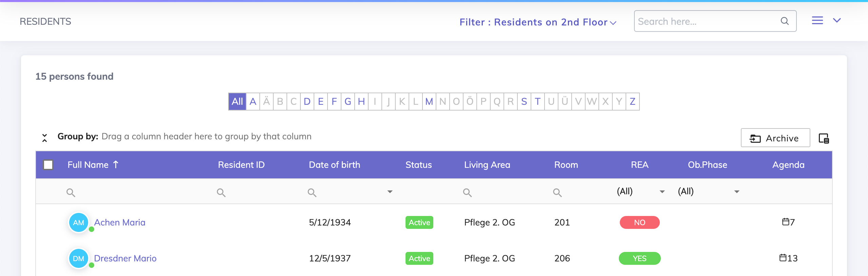Click the search magnifier icon in top bar
This screenshot has height=276, width=868.
click(785, 21)
